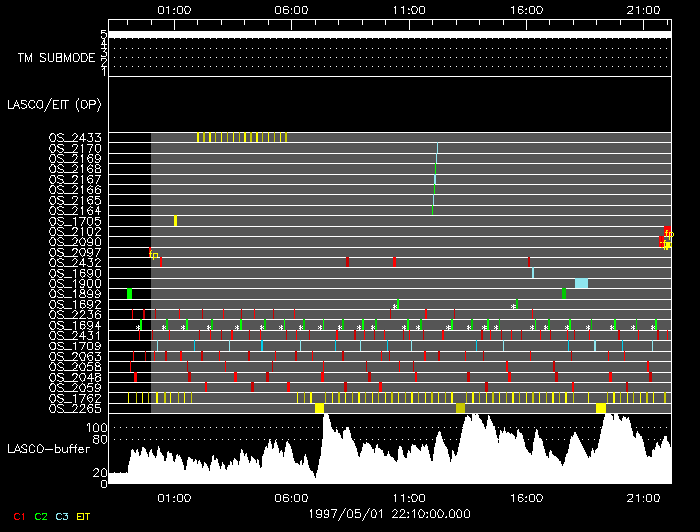Click the OS_1692 row label
Viewport: 700px width, 532px height.
[75, 304]
